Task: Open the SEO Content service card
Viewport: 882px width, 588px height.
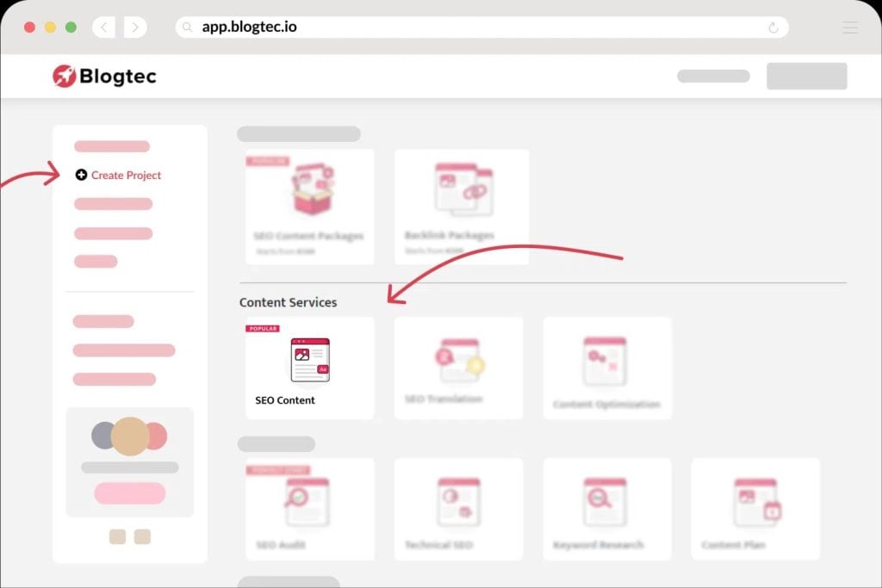Action: pyautogui.click(x=310, y=368)
